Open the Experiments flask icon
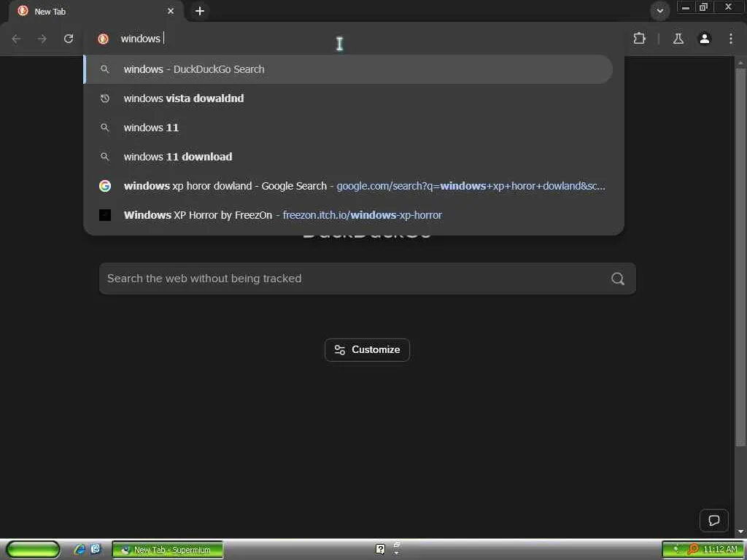This screenshot has height=560, width=747. (x=678, y=39)
